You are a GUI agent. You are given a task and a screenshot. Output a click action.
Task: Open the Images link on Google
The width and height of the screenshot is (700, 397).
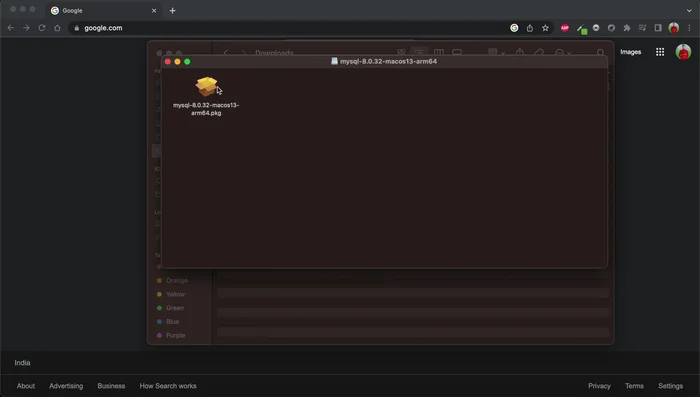(630, 52)
